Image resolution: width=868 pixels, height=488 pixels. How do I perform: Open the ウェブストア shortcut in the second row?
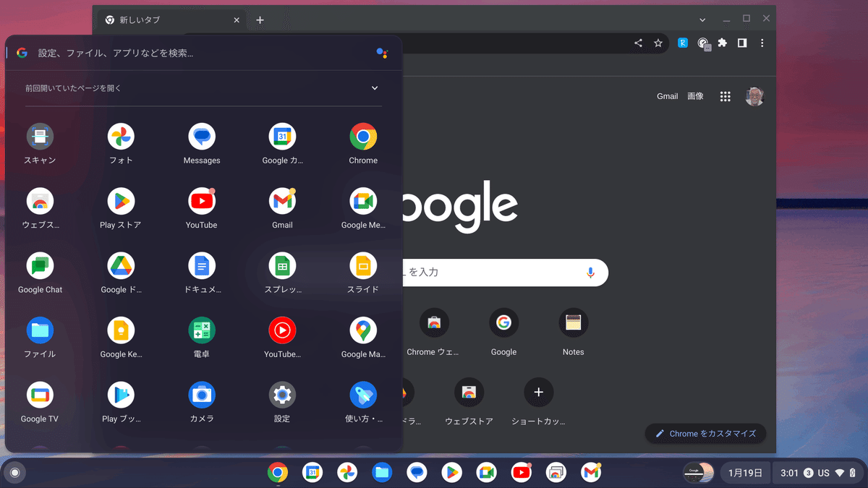pyautogui.click(x=469, y=402)
